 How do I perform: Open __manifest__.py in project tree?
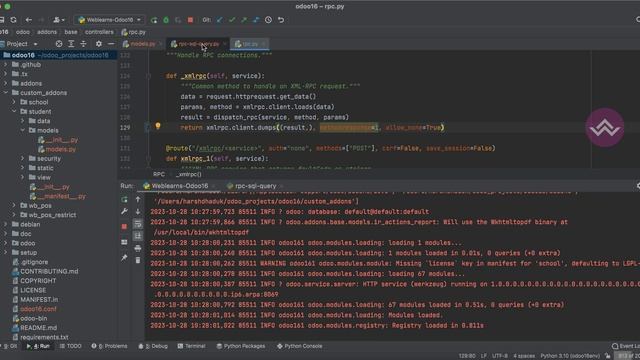[x=58, y=196]
